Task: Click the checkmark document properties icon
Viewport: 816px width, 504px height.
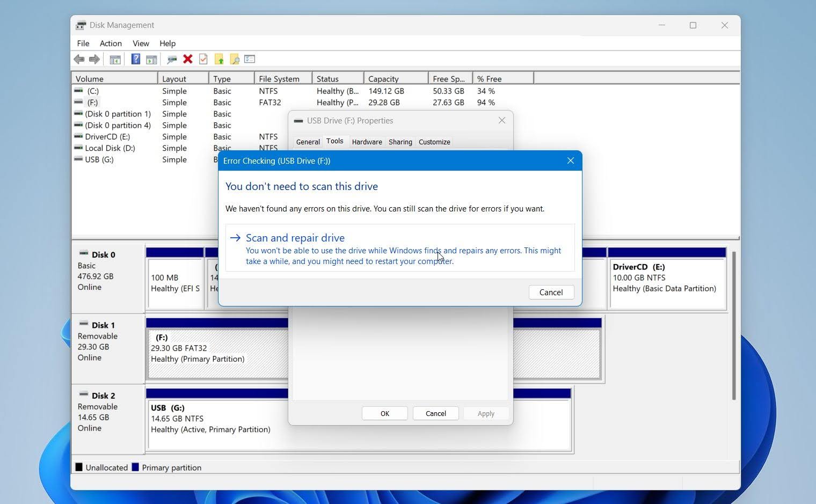Action: (x=203, y=59)
